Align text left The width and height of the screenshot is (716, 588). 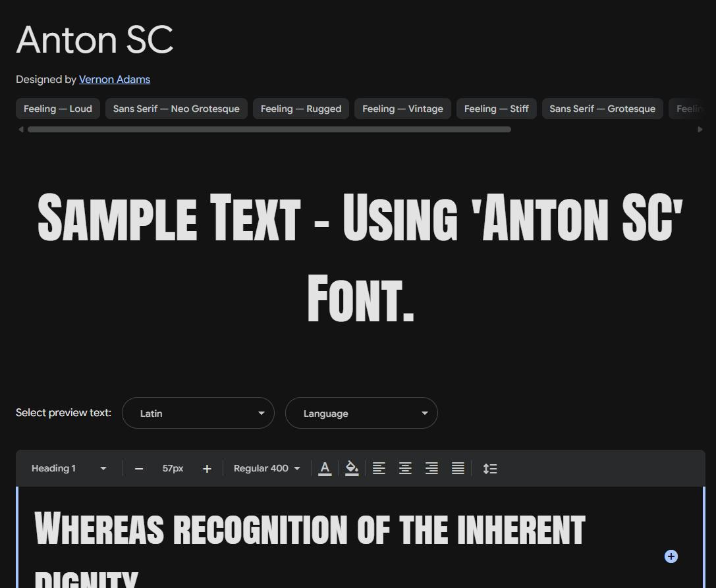pos(379,468)
